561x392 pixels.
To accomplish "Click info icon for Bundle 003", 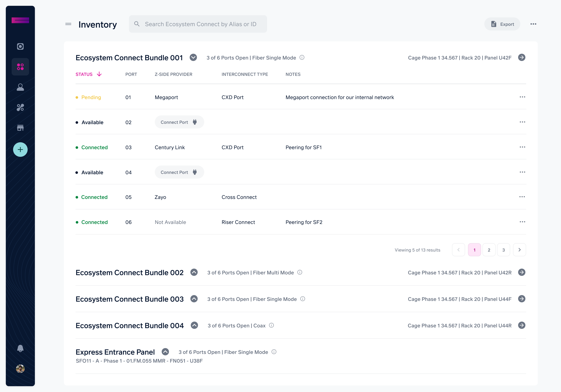I will click(x=303, y=299).
